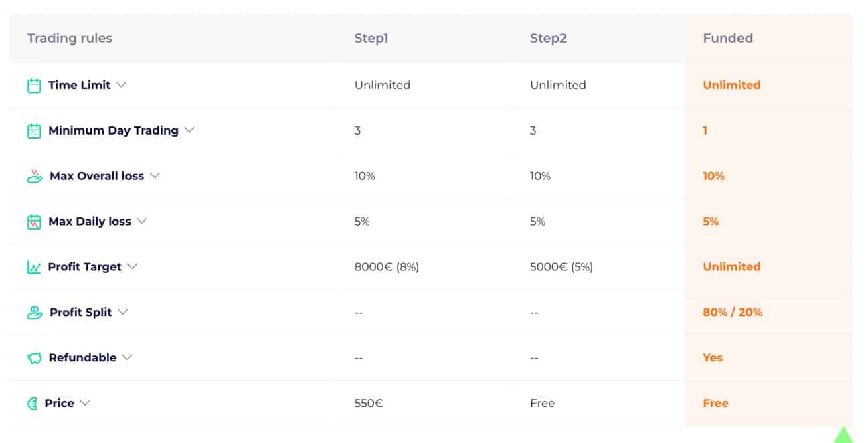Screen dimensions: 868x443
Task: Expand the Refundable chevron
Action: point(127,357)
